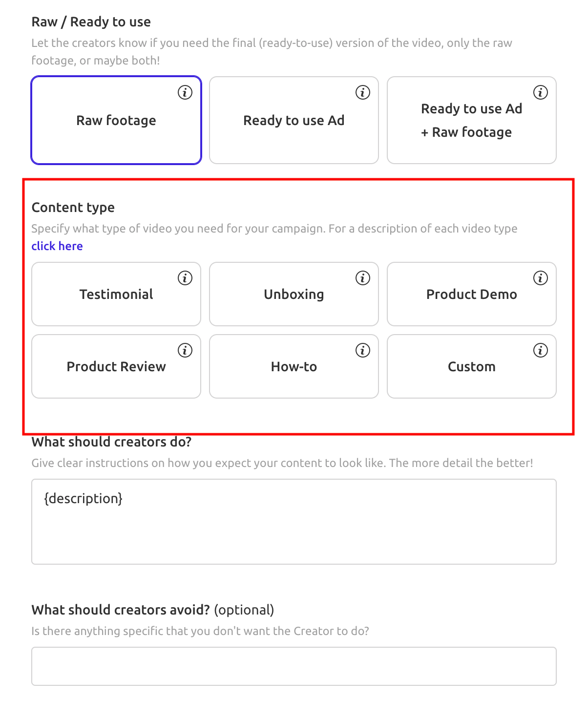Screen dimensions: 588x720
Task: Focus the What should creators avoid field
Action: tap(294, 666)
